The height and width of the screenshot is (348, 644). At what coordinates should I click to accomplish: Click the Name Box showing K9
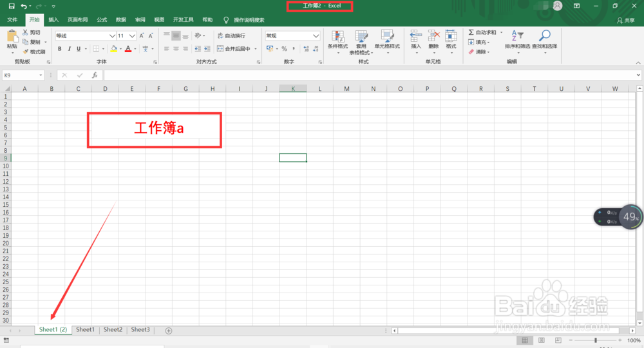point(23,75)
